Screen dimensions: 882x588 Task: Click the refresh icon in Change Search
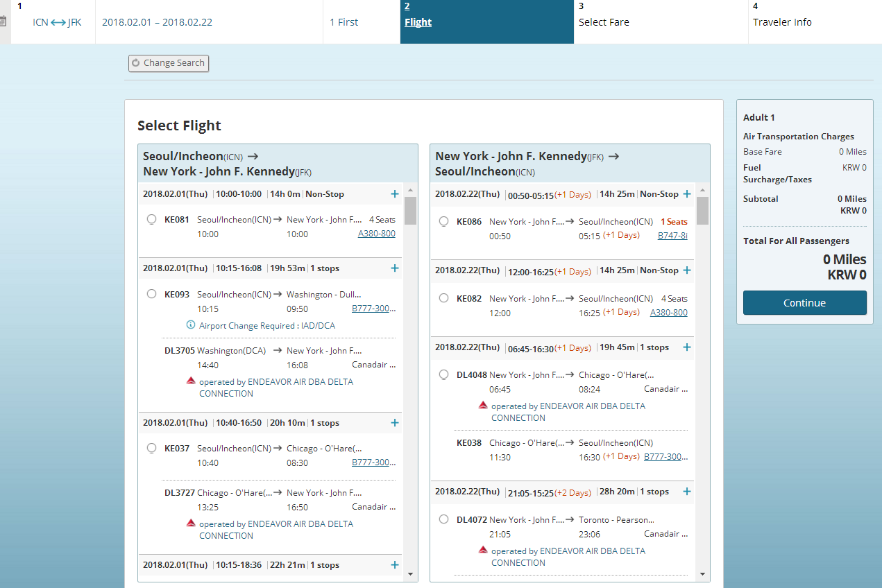click(x=136, y=63)
